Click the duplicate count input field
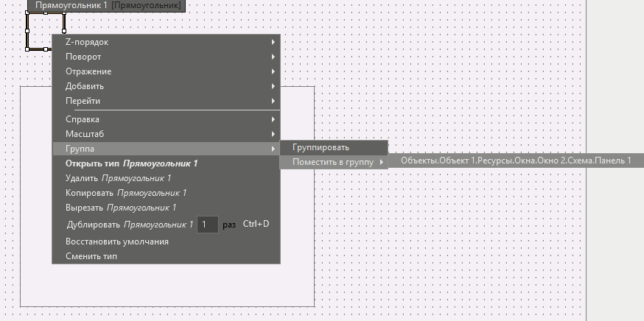 click(x=207, y=224)
